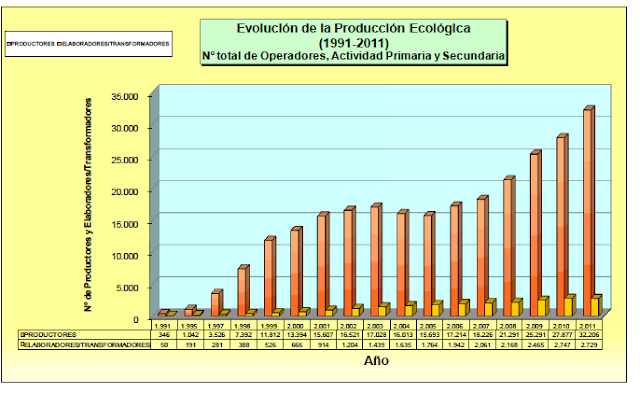The width and height of the screenshot is (640, 393).
Task: Click the orange PRODUCTORES legend swatch at top
Action: 9,44
